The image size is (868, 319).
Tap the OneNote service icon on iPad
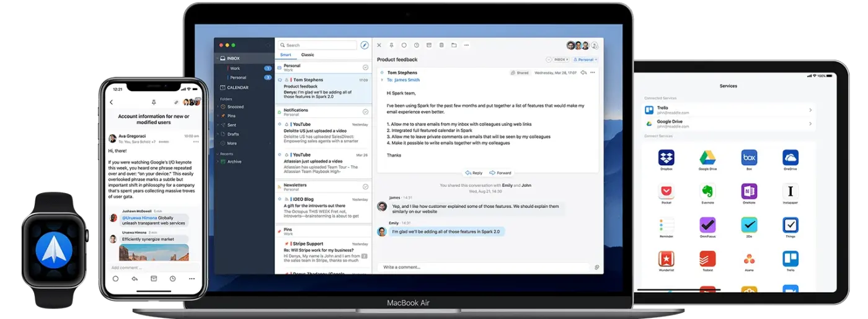(x=749, y=191)
